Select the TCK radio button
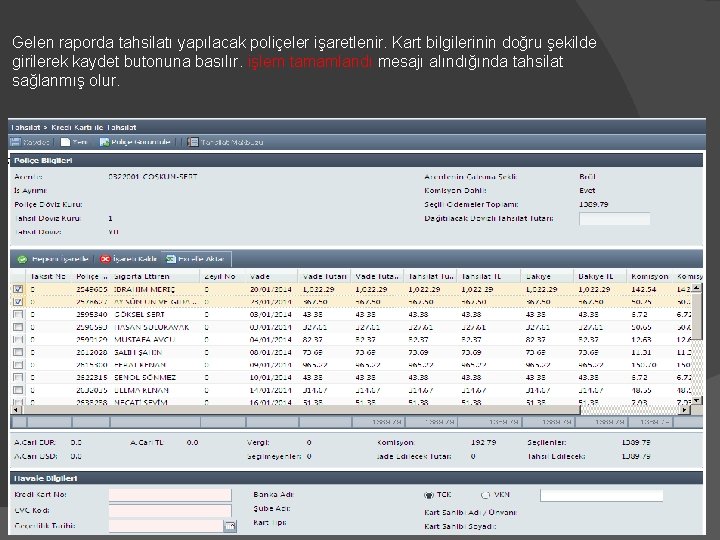 (x=428, y=495)
